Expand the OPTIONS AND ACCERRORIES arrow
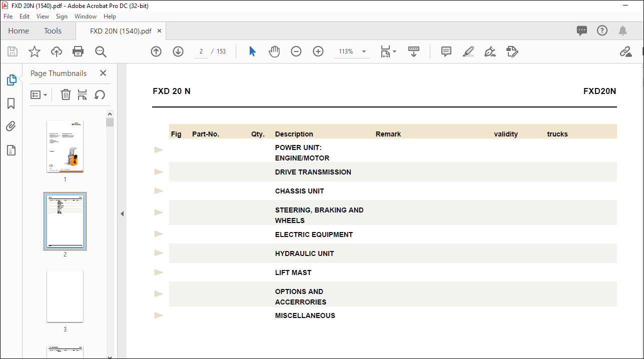Viewport: 644px width, 359px height. 159,293
